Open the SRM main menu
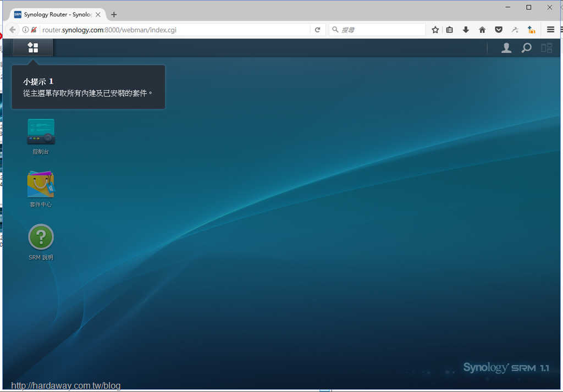The width and height of the screenshot is (563, 392). click(32, 47)
